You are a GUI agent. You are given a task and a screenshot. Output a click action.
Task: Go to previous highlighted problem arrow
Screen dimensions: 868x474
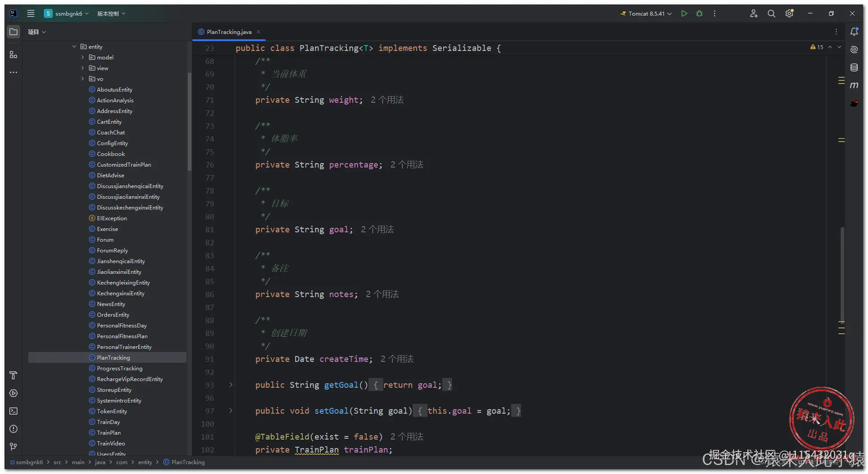click(830, 47)
